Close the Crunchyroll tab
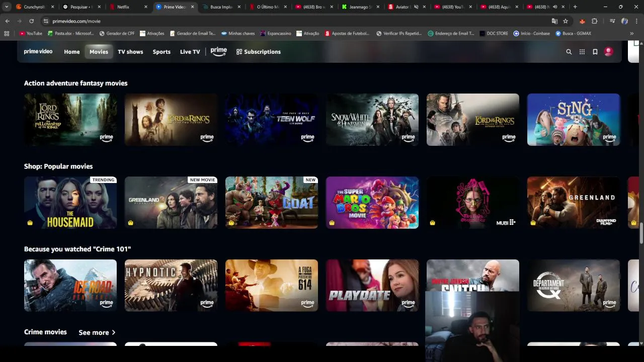Screen dimensions: 644x362 pyautogui.click(x=52, y=7)
